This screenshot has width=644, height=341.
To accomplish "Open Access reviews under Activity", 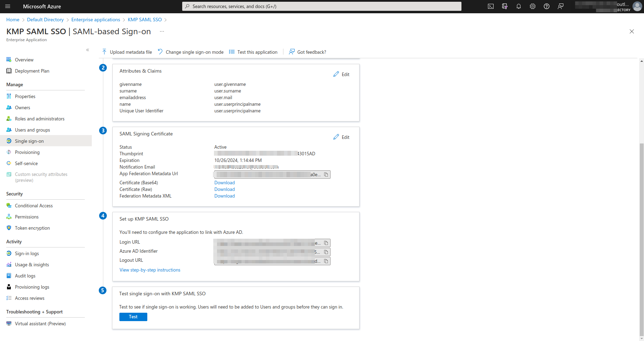I will pyautogui.click(x=30, y=298).
